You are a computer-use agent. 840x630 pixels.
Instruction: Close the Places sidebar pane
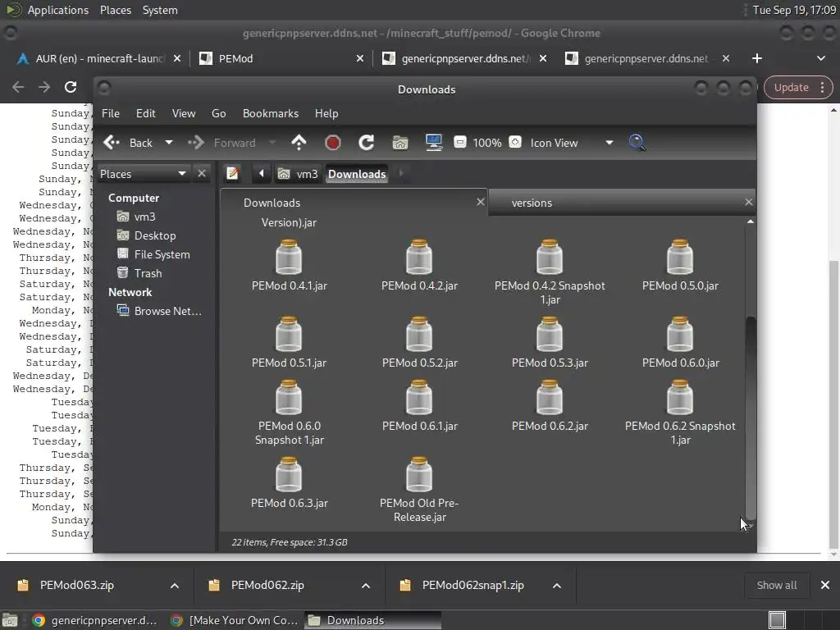point(202,174)
